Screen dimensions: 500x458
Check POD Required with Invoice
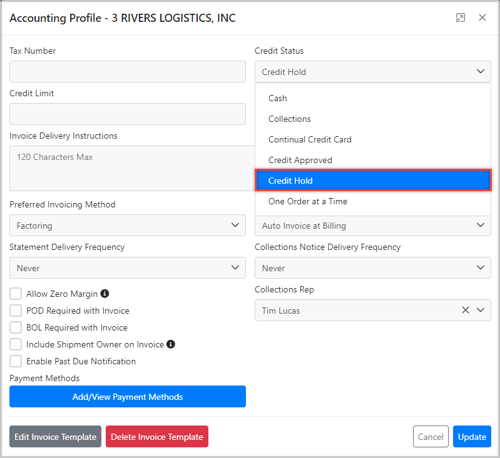[16, 310]
